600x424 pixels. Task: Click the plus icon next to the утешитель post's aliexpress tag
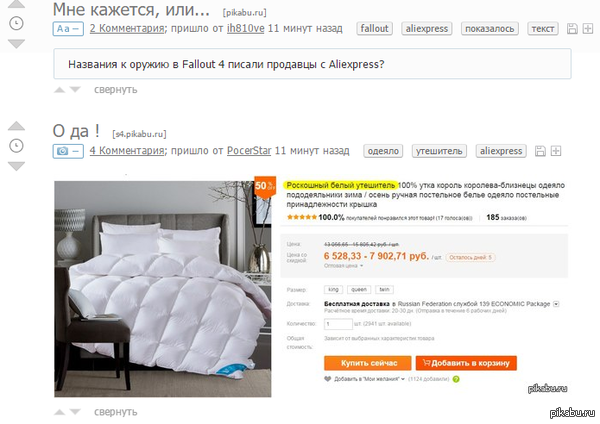pos(556,151)
